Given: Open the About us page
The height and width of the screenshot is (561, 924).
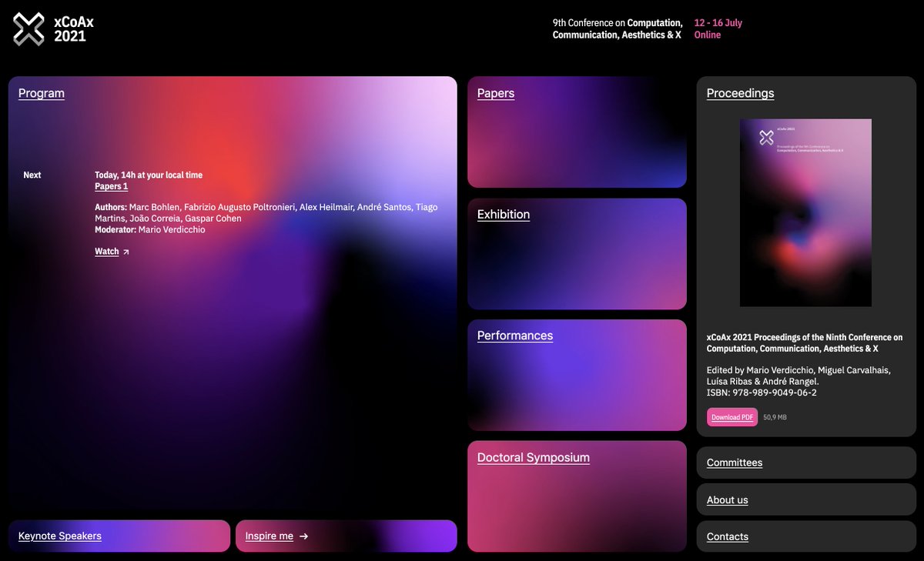Looking at the screenshot, I should click(x=728, y=499).
